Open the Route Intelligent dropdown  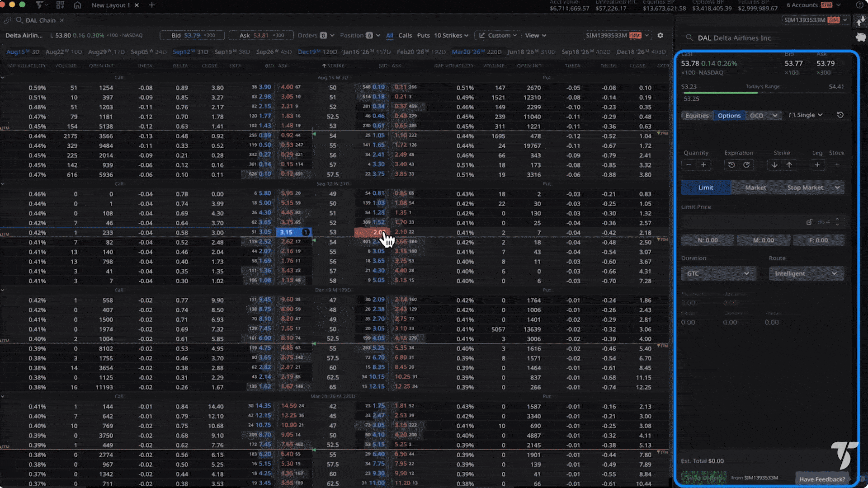(x=806, y=273)
